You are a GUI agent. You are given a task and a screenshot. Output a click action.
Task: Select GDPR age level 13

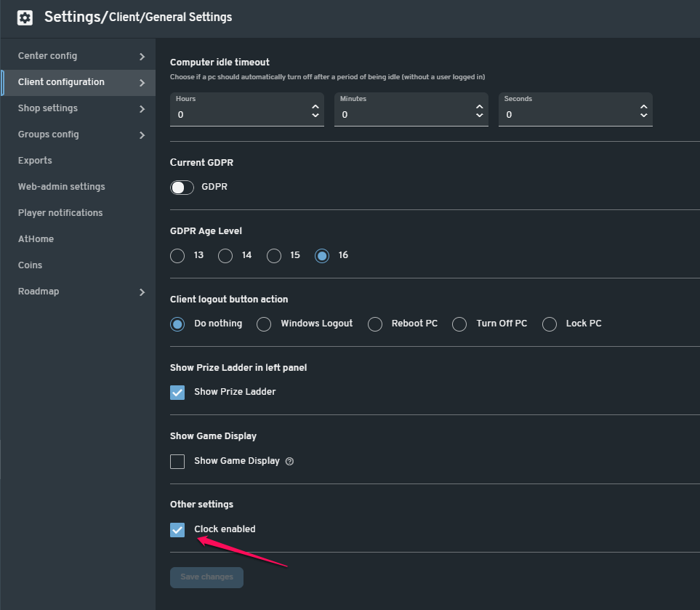click(177, 256)
